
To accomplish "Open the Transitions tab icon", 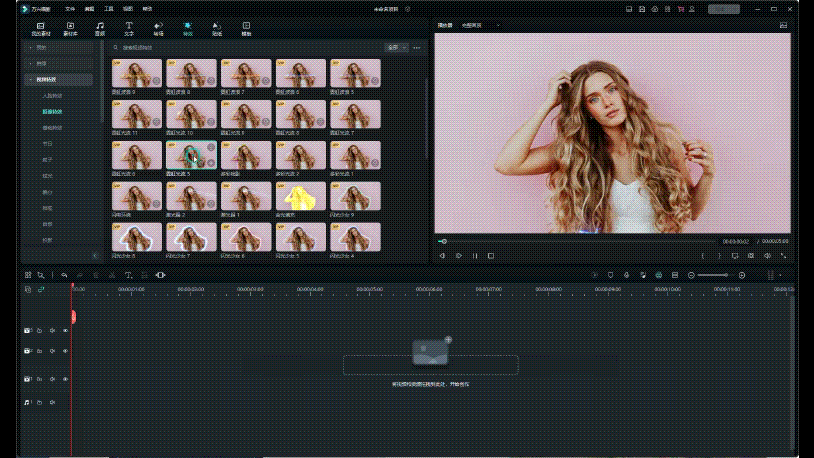I will pos(158,27).
